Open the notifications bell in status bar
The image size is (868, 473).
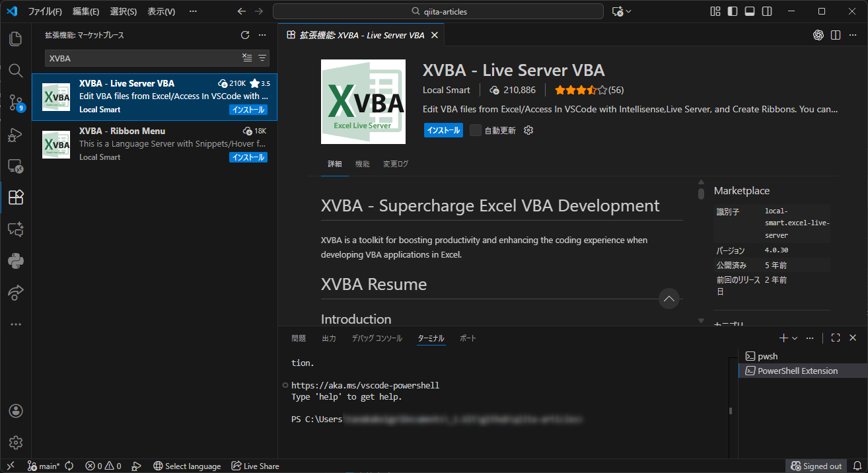[857, 466]
